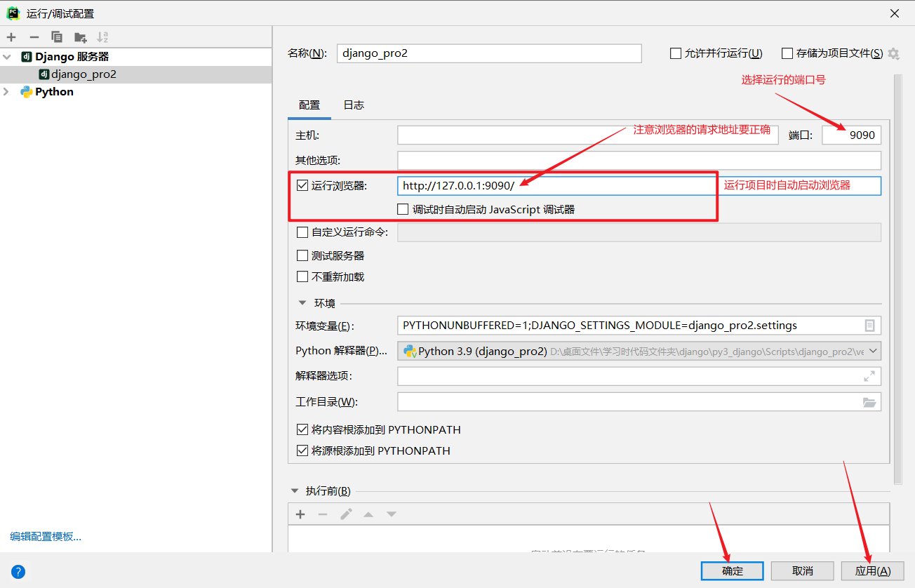Click the right-panel vertical scrollbar
This screenshot has height=588, width=915.
(x=897, y=278)
